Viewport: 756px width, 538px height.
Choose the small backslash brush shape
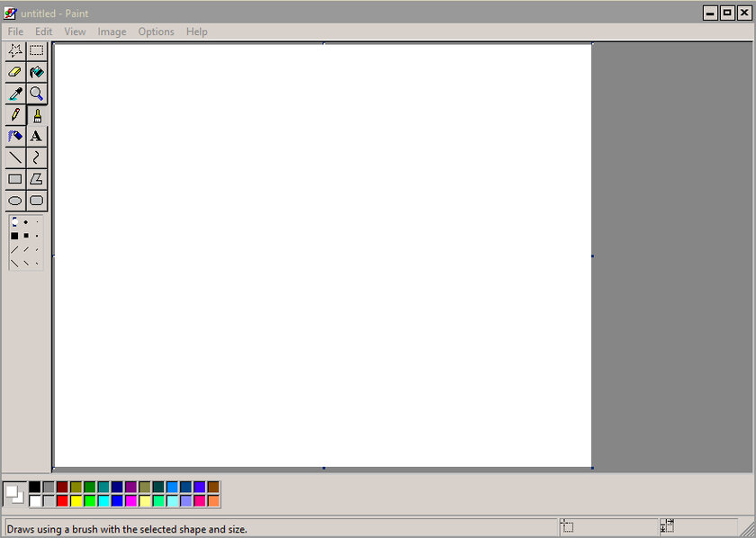37,264
